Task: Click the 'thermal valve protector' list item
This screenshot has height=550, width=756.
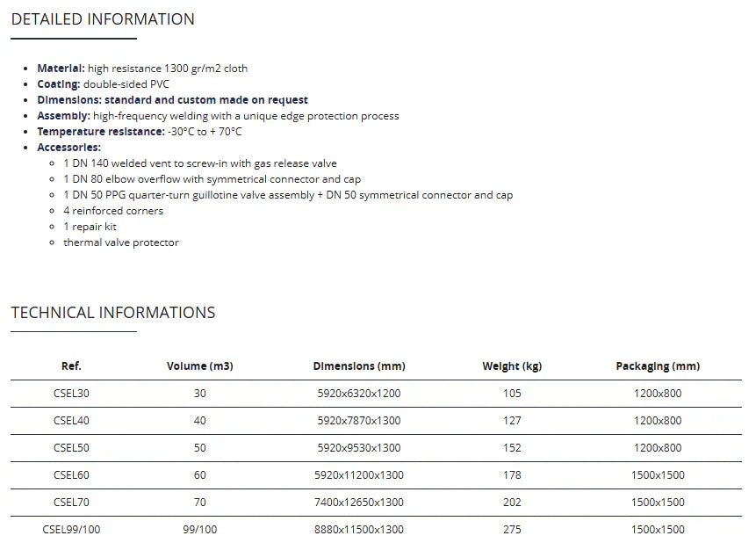Action: click(x=120, y=242)
